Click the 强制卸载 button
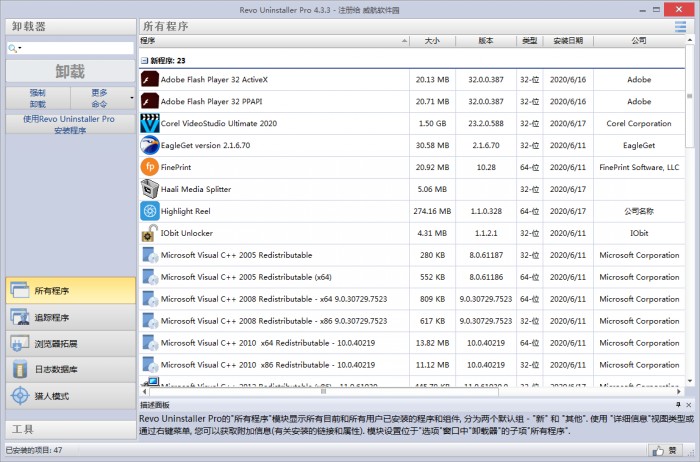Viewport: 700px width, 462px height. pyautogui.click(x=37, y=98)
